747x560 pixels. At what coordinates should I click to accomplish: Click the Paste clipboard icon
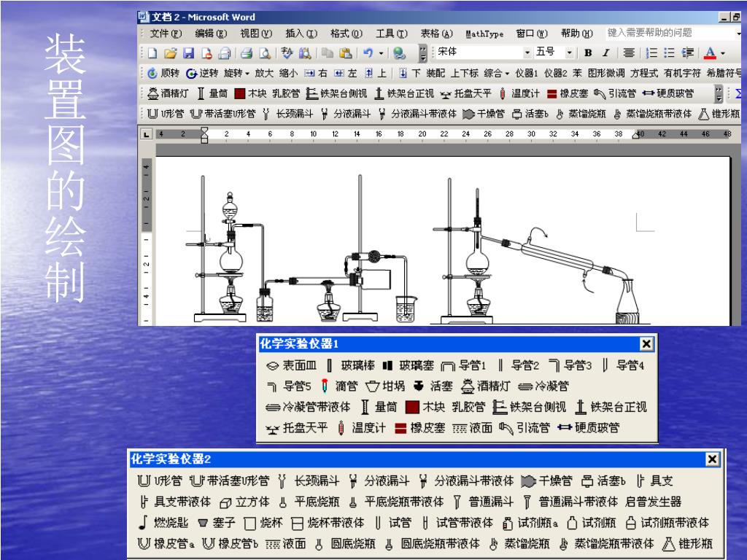pos(346,52)
